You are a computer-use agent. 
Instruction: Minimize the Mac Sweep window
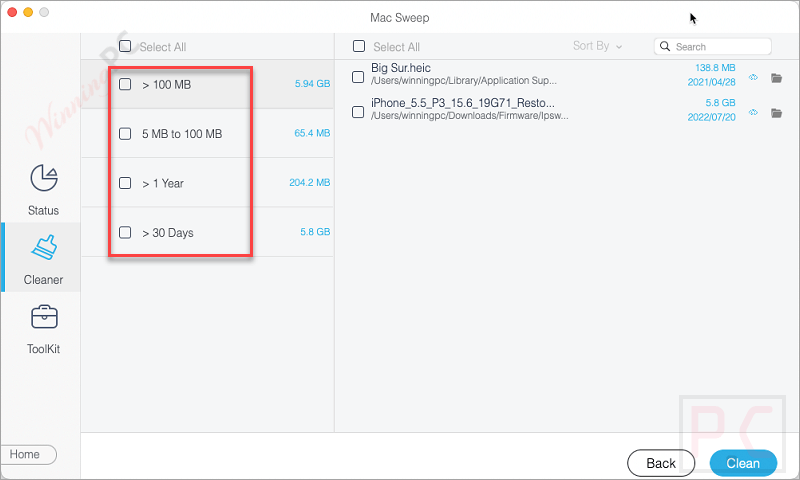click(x=28, y=12)
